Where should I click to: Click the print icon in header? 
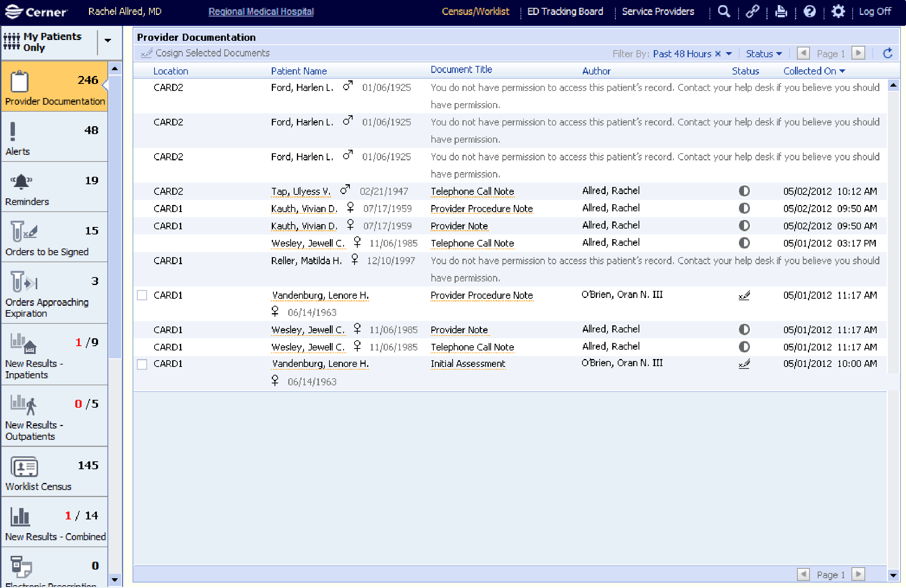(781, 11)
